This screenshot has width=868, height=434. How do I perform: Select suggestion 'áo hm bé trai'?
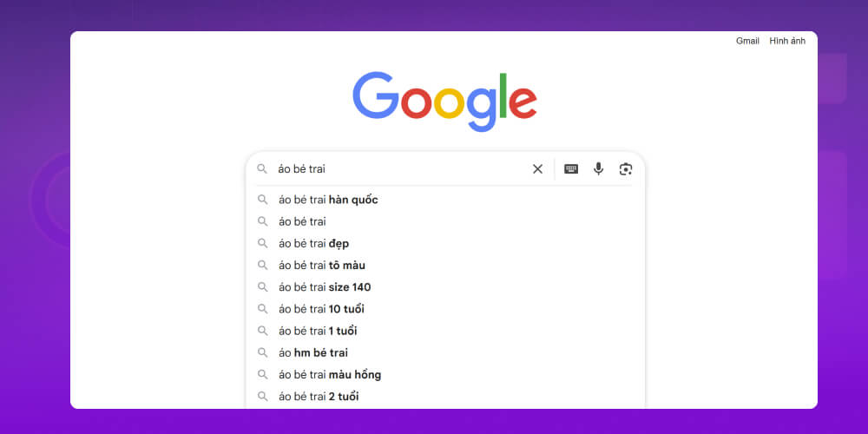[314, 352]
